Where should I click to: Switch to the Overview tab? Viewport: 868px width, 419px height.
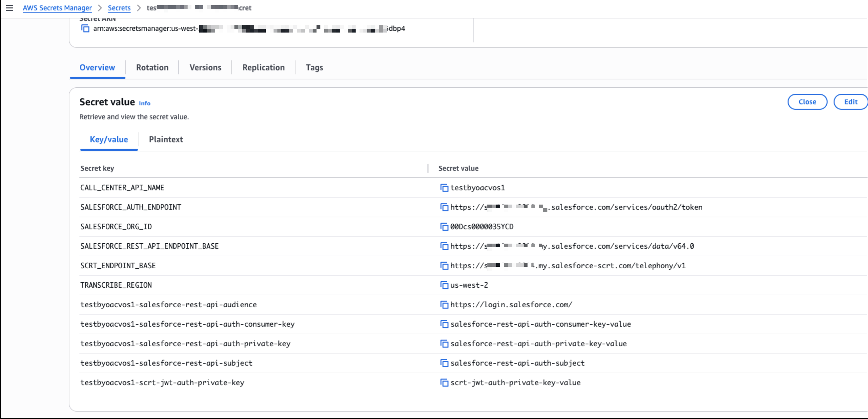click(x=97, y=68)
